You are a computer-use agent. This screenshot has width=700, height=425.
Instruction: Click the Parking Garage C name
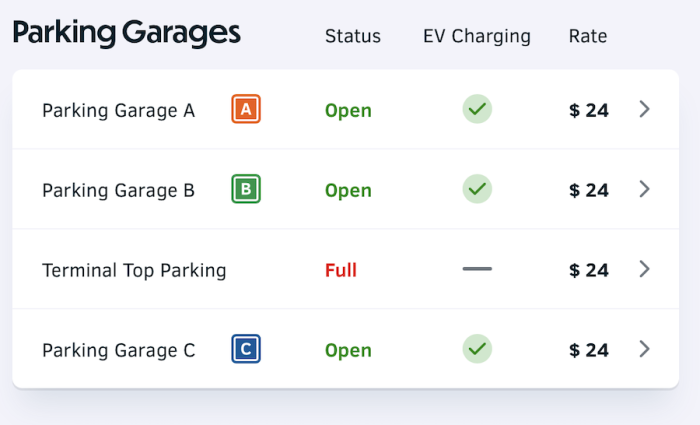tap(118, 350)
